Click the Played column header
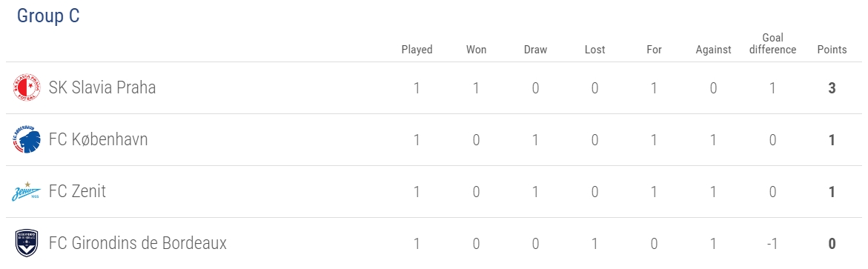868x269 pixels. 417,50
